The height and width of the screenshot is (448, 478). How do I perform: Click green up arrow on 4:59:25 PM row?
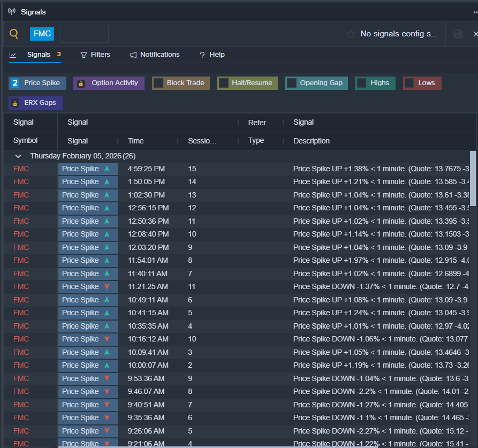[107, 169]
